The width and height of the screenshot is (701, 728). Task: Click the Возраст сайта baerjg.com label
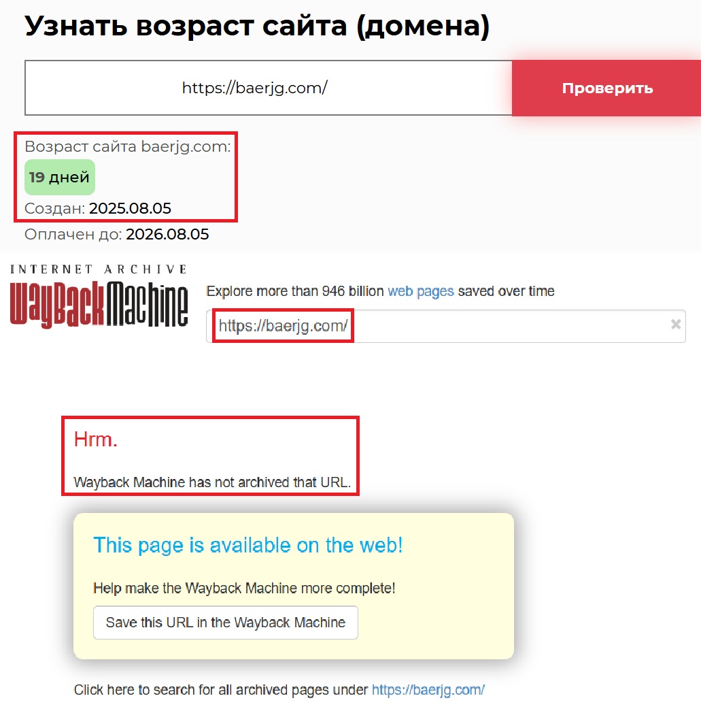pos(127,146)
